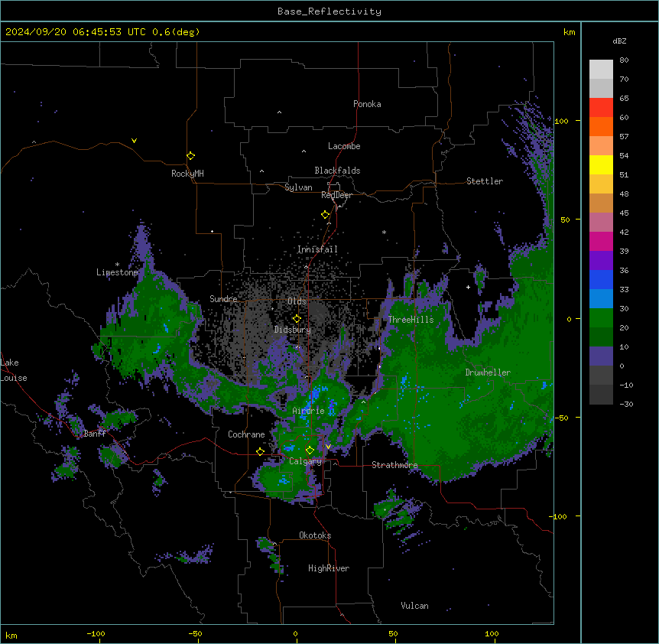Click the Blackfalds town label
The height and width of the screenshot is (644, 659).
point(337,171)
